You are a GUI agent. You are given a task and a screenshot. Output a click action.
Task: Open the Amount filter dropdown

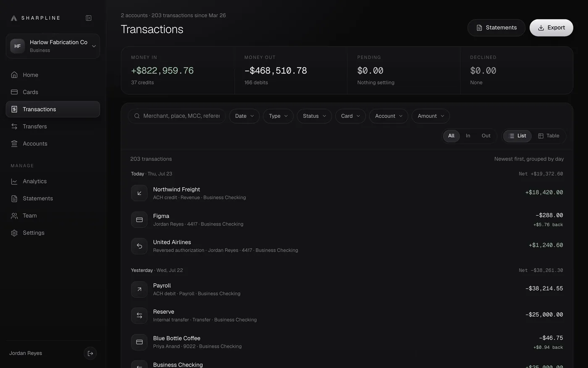point(430,116)
